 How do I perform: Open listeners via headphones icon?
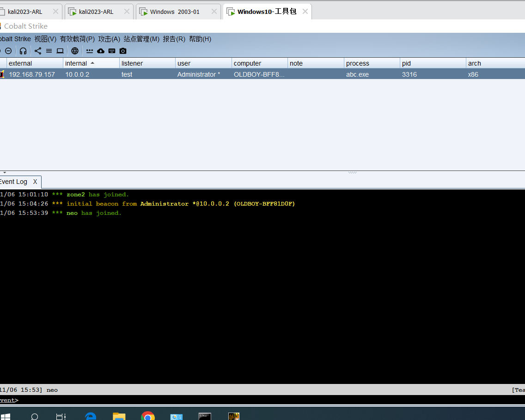(x=23, y=51)
